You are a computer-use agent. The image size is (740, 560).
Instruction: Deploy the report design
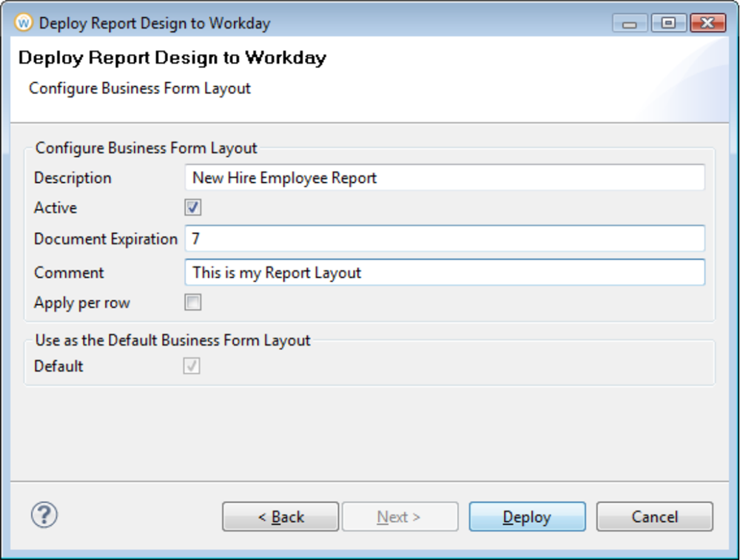[527, 516]
